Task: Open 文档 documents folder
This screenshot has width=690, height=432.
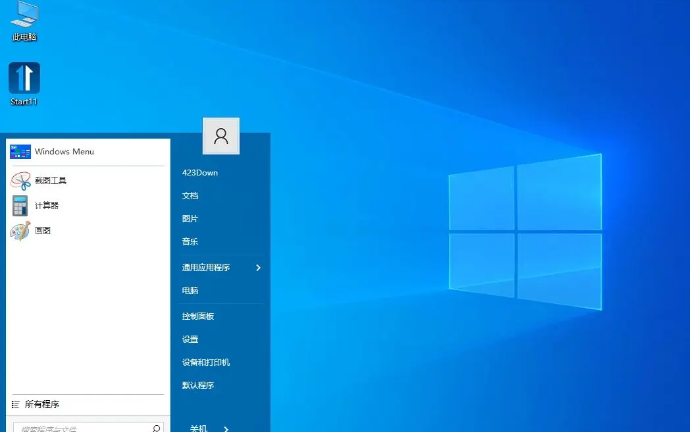Action: tap(190, 196)
